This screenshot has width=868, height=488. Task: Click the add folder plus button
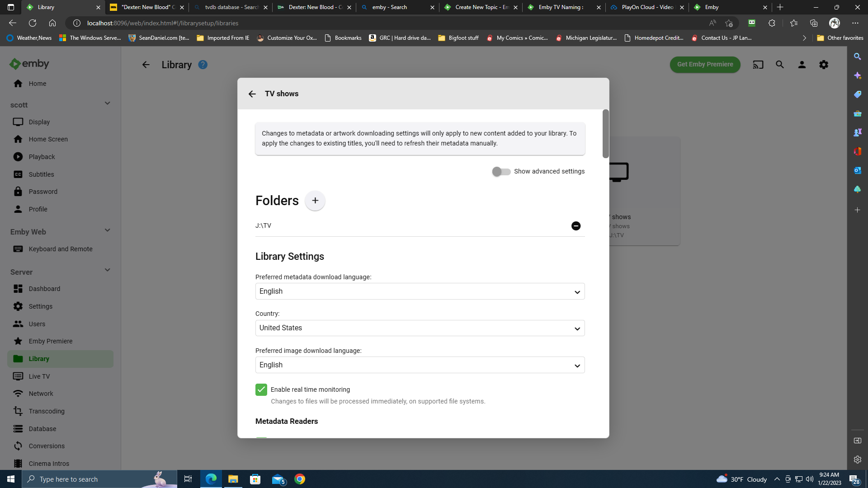315,201
